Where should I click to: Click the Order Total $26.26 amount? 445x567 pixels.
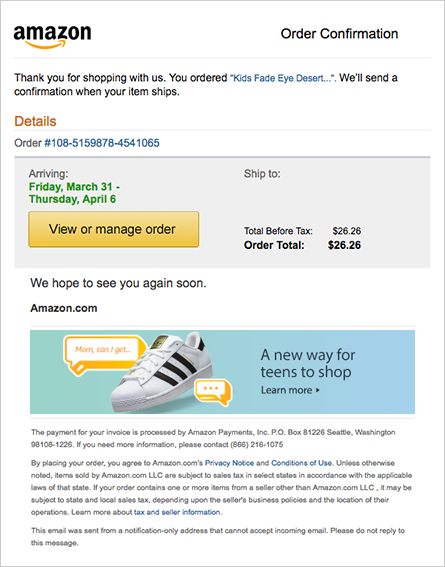pyautogui.click(x=344, y=245)
